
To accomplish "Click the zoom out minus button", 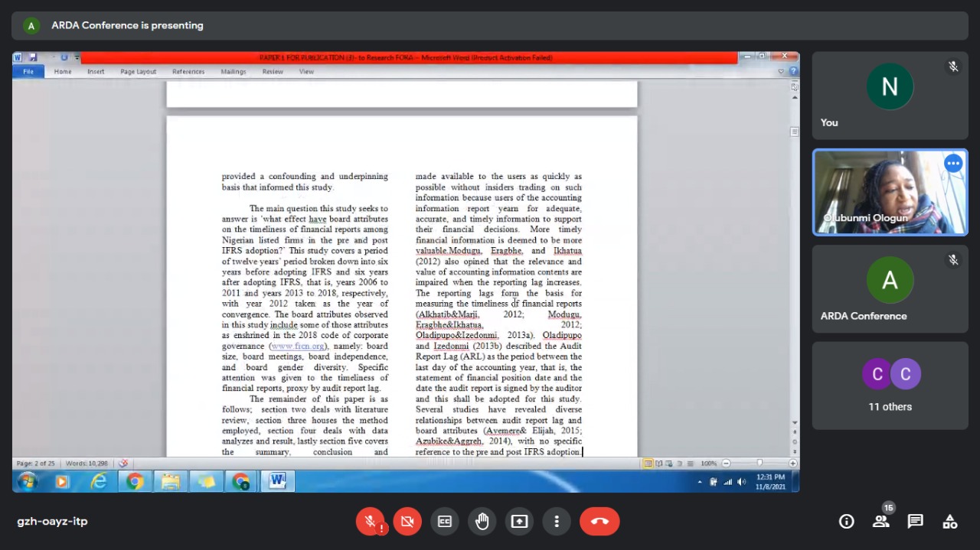I will (726, 464).
